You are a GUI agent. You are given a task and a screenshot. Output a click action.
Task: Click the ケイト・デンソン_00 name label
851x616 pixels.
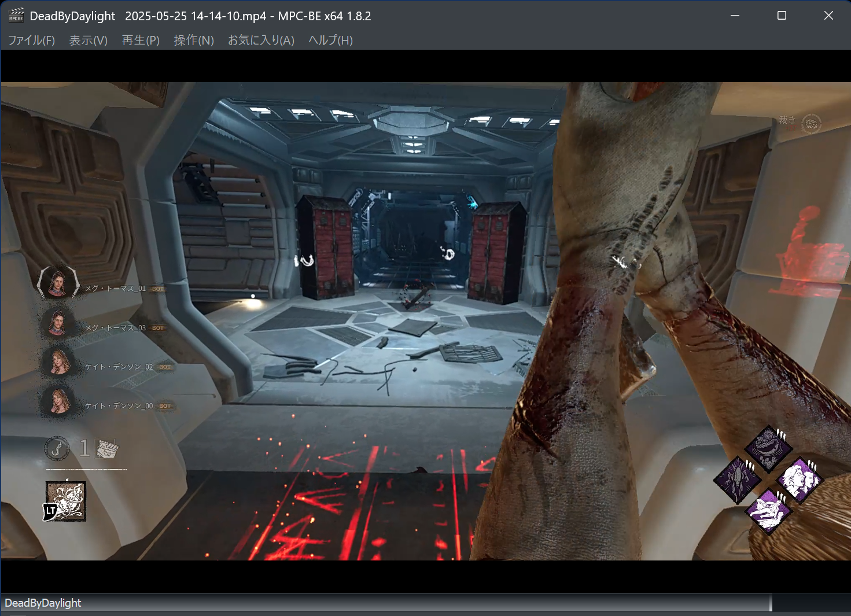[119, 405]
